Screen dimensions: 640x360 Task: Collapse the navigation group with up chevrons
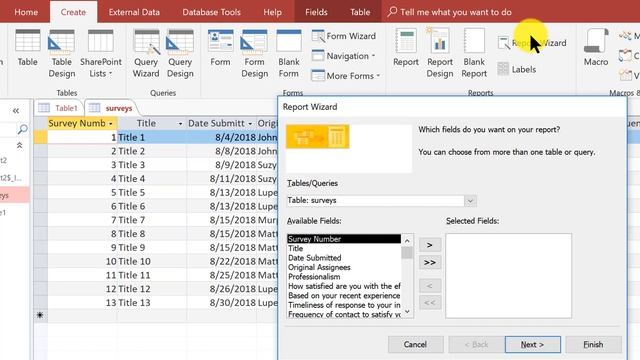click(x=19, y=145)
